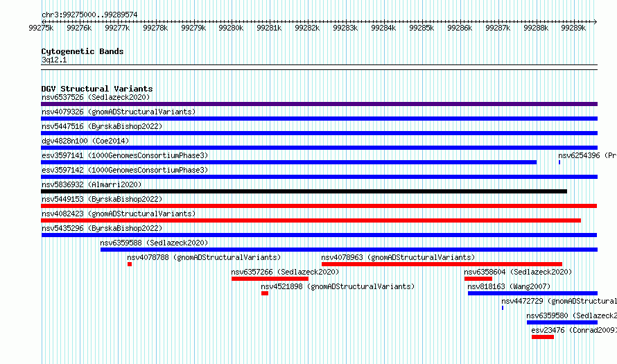
Task: Open the nsv4082423 gnomADStructuralVariants label
Action: [x=119, y=214]
